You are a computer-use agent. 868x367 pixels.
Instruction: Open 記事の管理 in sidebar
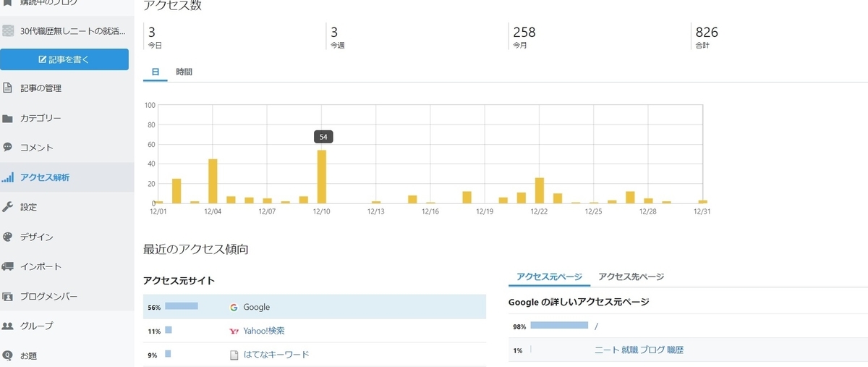tap(41, 88)
